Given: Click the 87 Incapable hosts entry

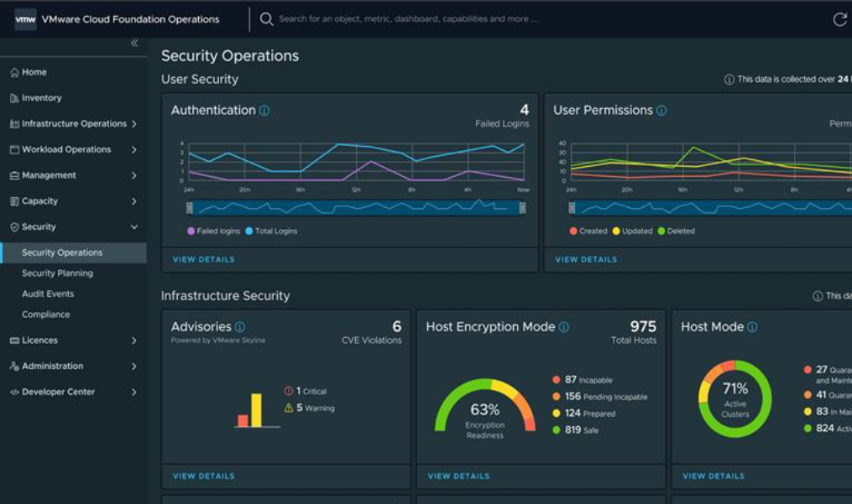Looking at the screenshot, I should (583, 380).
